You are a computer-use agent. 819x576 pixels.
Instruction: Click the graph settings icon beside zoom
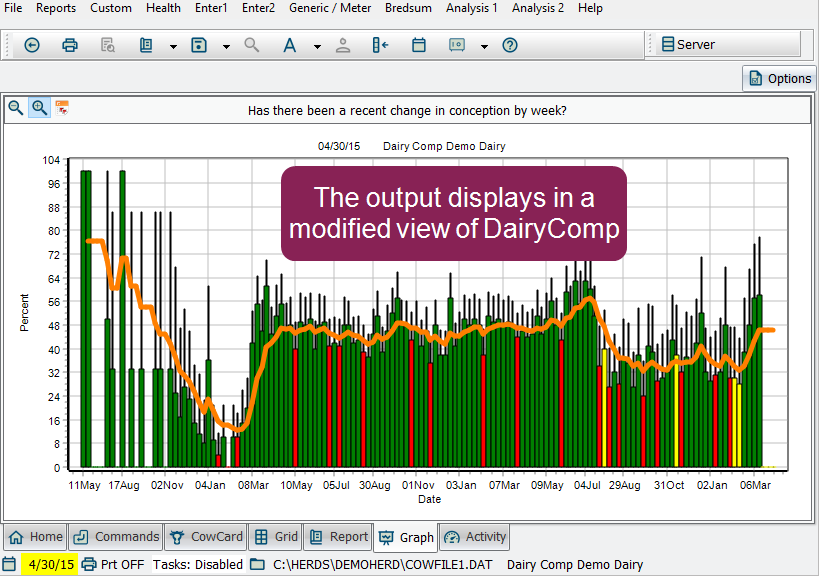pyautogui.click(x=62, y=108)
